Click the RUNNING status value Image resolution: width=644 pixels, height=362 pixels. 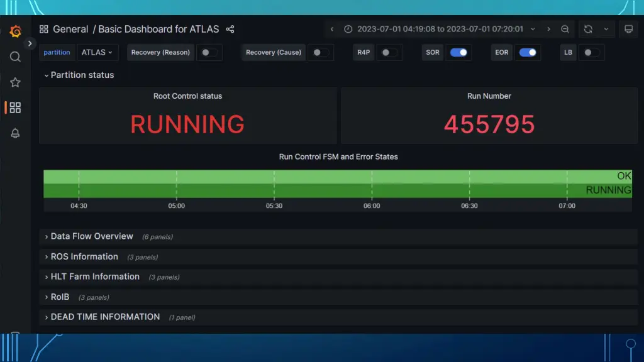(187, 124)
